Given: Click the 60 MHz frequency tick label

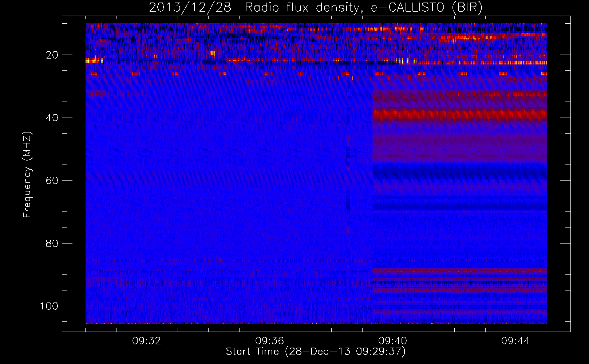Looking at the screenshot, I should click(52, 181).
